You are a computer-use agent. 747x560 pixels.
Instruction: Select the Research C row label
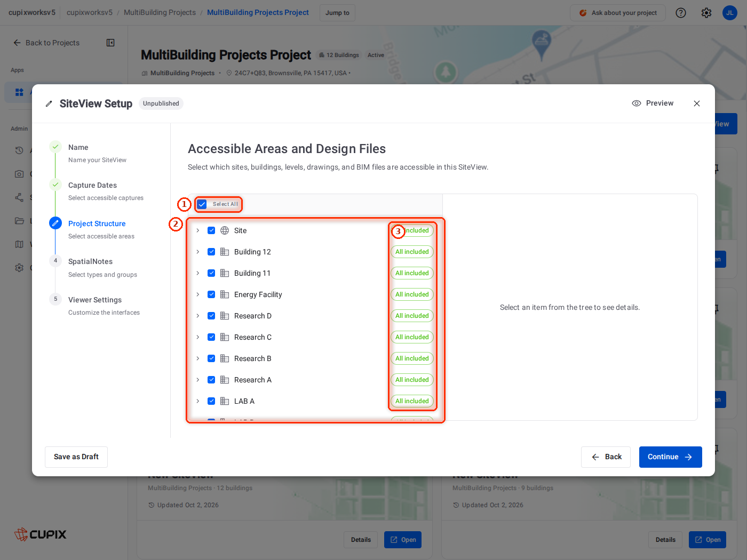[253, 337]
